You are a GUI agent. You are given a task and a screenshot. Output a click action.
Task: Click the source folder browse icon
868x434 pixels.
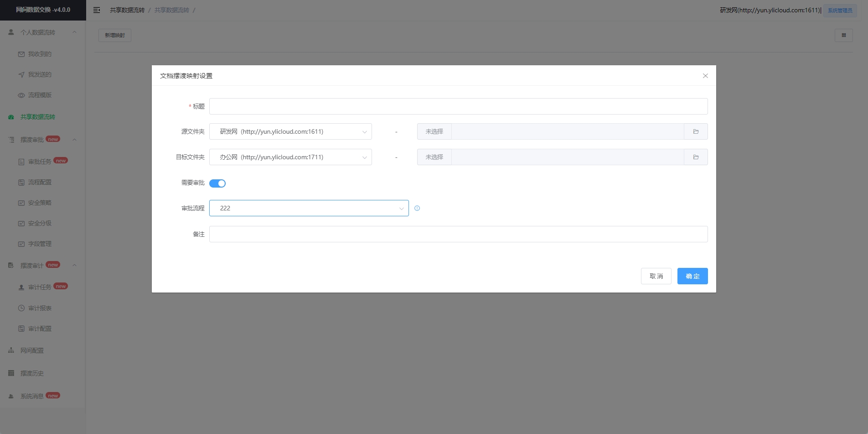(x=696, y=131)
